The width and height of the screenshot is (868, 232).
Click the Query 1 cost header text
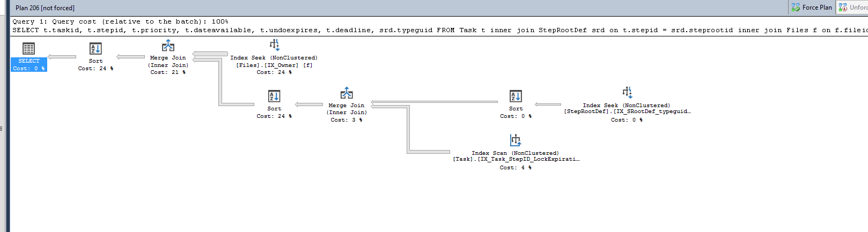[120, 22]
